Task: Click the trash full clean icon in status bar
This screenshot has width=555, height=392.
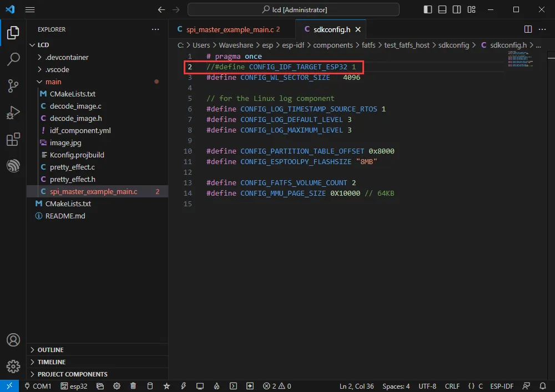Action: click(x=133, y=386)
